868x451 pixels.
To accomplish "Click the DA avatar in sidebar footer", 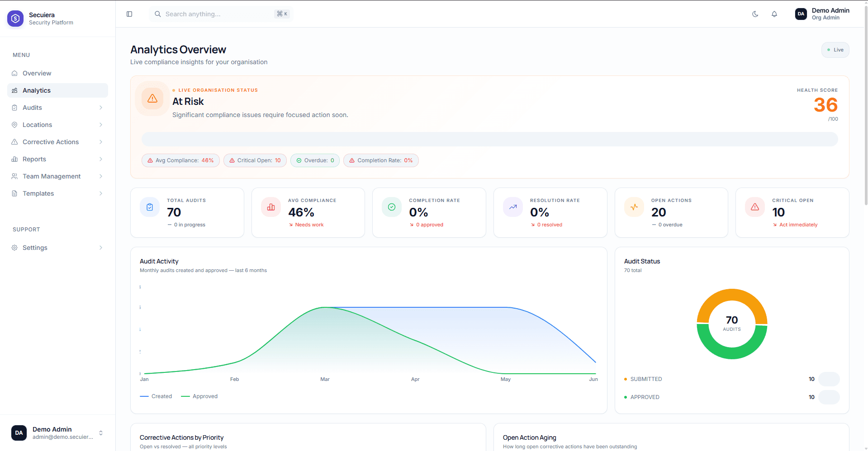I will tap(19, 433).
